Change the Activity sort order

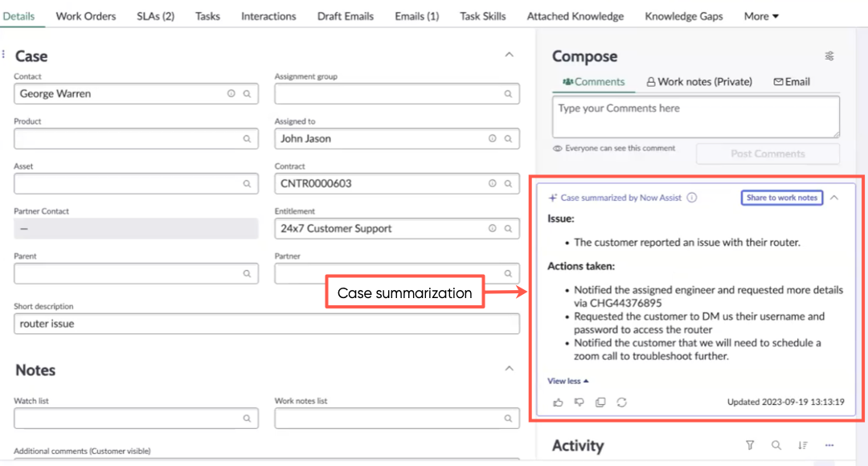pyautogui.click(x=803, y=445)
